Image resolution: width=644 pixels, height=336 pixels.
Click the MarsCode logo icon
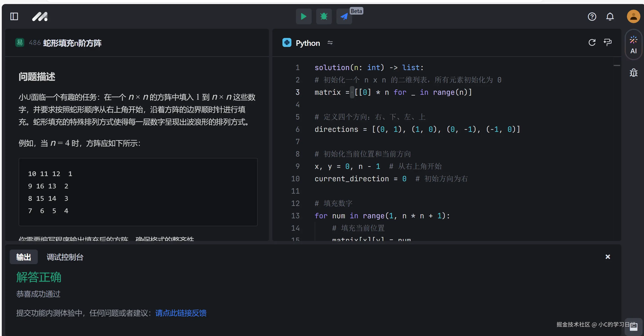tap(40, 16)
